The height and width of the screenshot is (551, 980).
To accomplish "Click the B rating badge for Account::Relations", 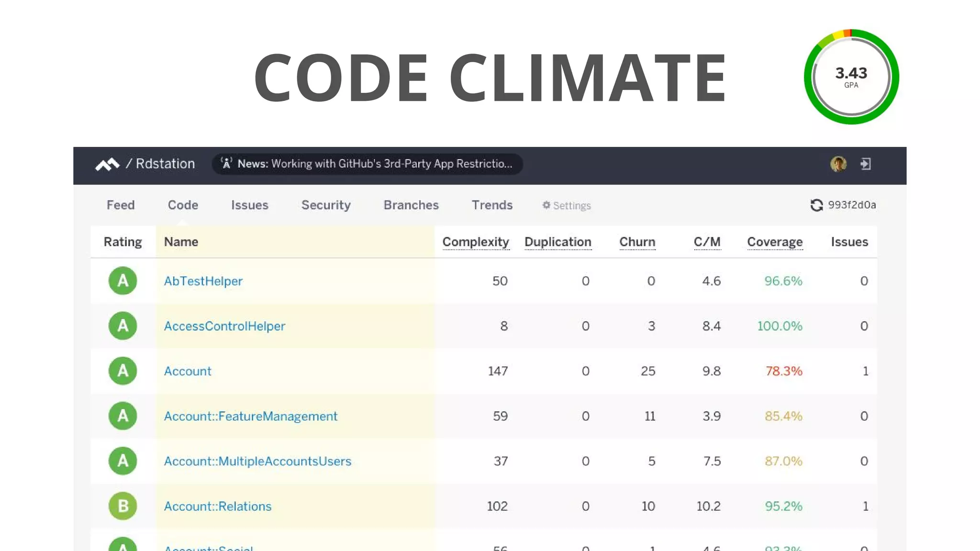I will tap(123, 506).
